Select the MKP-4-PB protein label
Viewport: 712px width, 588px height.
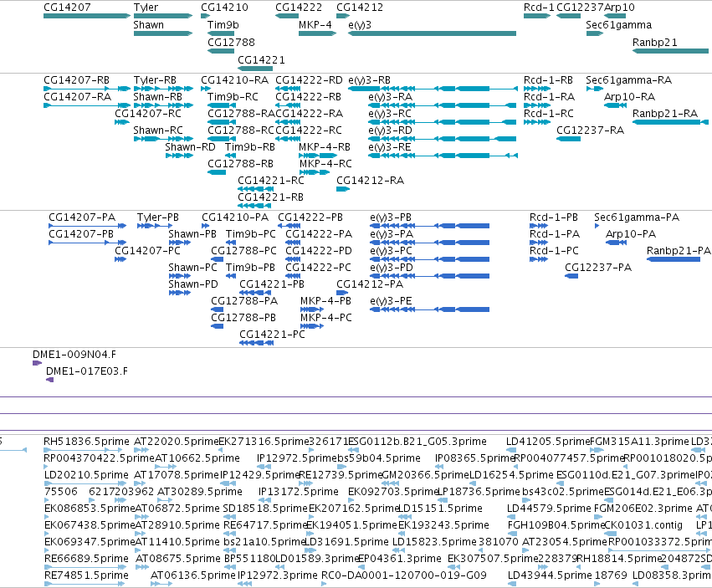(x=326, y=301)
